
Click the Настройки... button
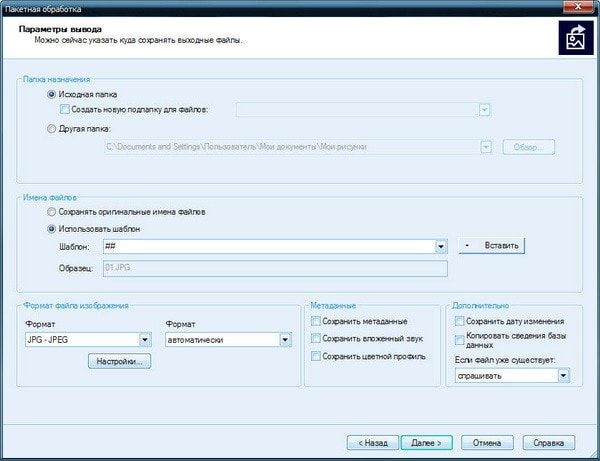pyautogui.click(x=119, y=362)
